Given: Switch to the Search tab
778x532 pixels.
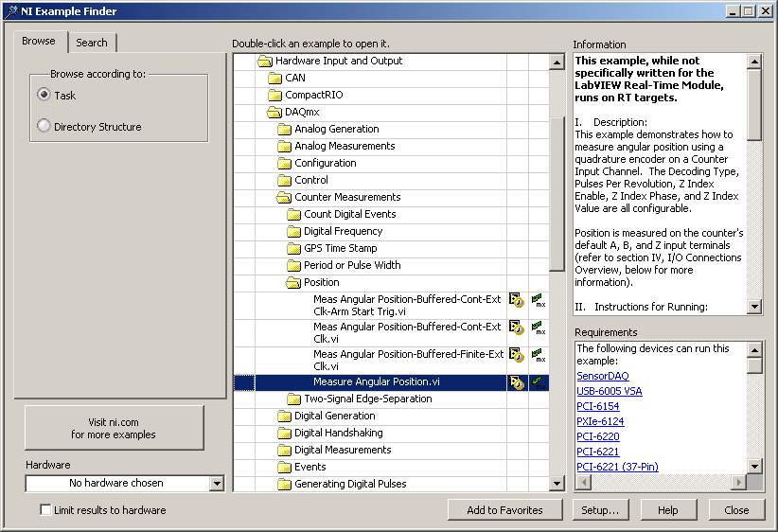Looking at the screenshot, I should click(92, 43).
